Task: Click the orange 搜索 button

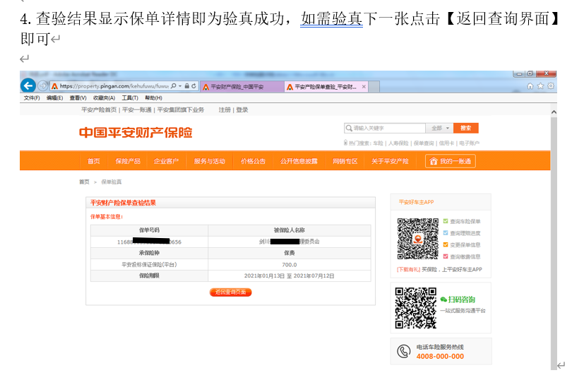Action: pyautogui.click(x=465, y=128)
